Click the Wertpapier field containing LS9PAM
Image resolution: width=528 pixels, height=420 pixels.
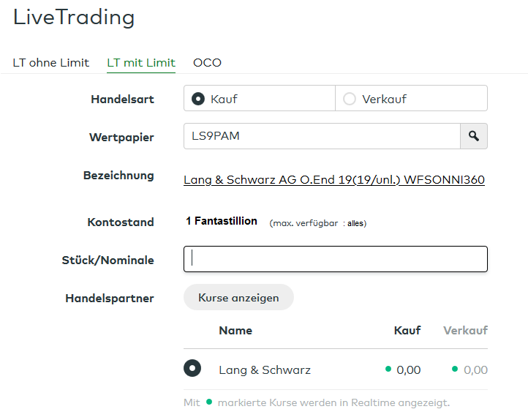click(322, 136)
